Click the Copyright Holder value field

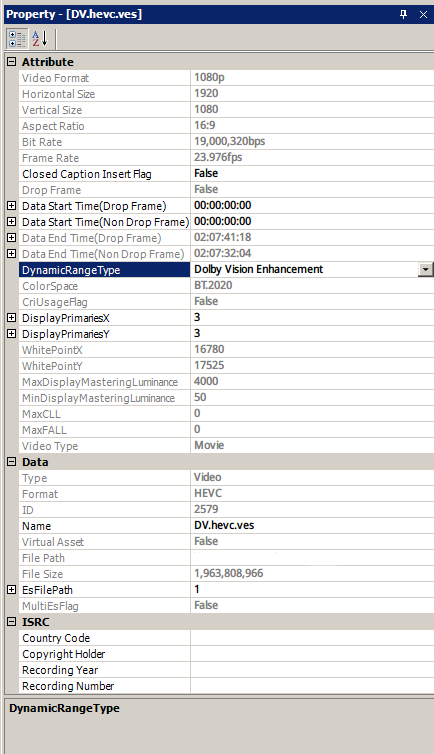tap(312, 654)
